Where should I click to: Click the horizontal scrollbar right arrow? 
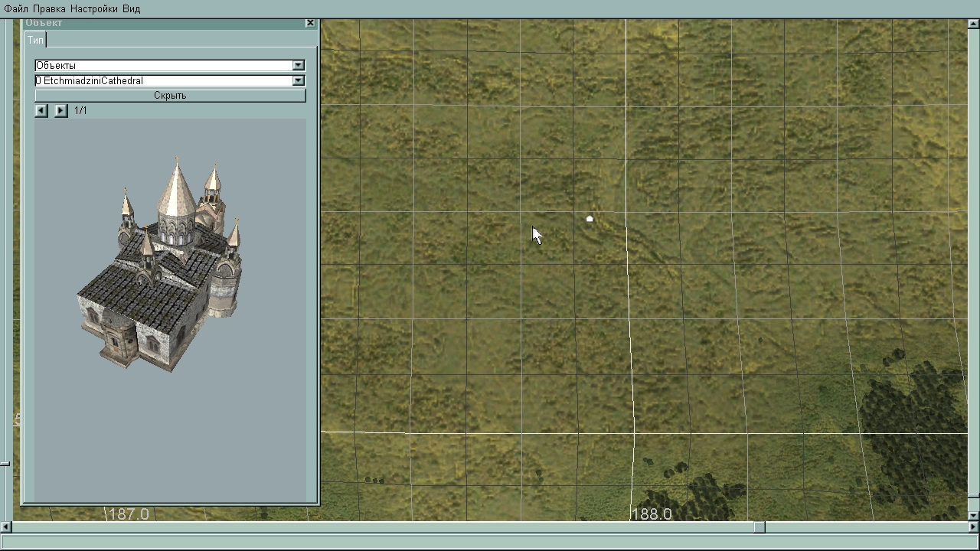pyautogui.click(x=974, y=527)
